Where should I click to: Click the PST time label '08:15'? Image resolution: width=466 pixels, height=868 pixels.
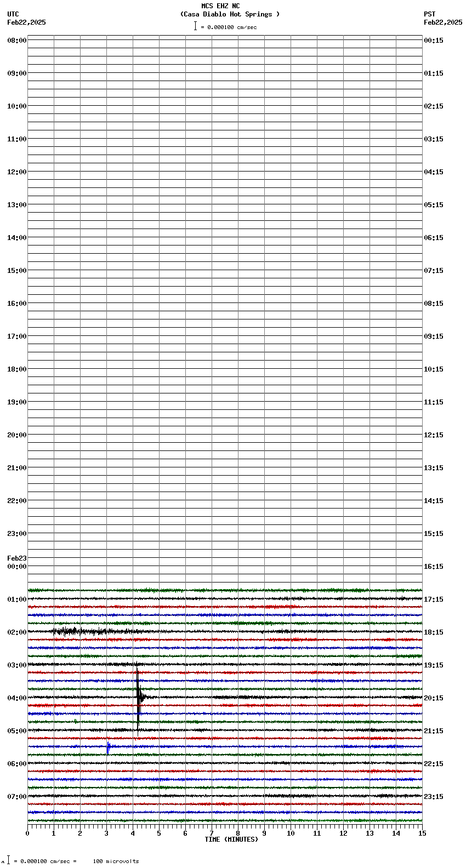pos(434,304)
